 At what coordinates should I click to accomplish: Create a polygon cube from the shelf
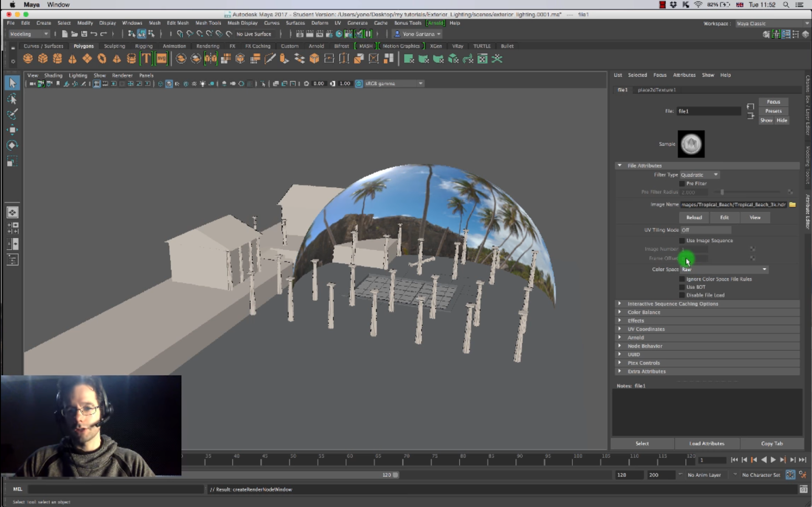click(x=43, y=59)
